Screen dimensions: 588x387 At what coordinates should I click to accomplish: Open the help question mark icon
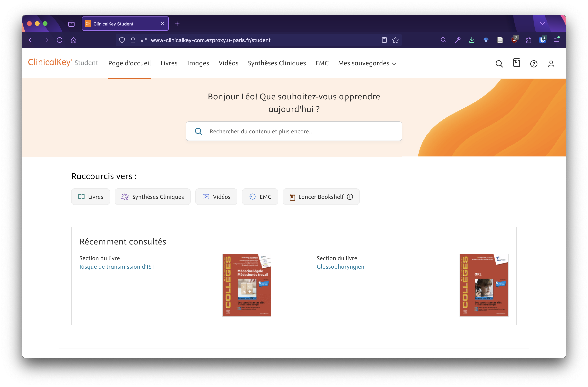(x=534, y=64)
